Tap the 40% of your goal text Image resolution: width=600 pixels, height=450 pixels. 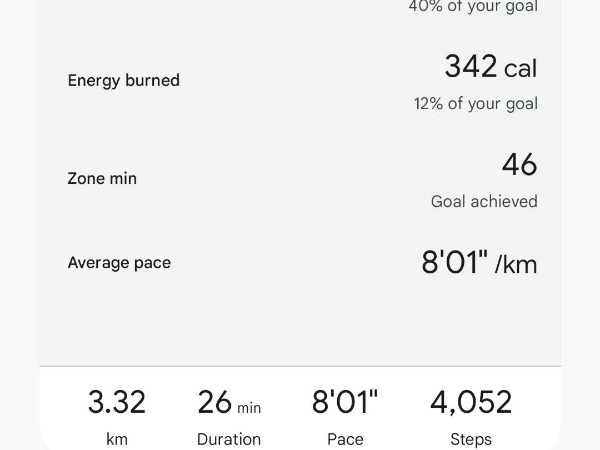click(472, 7)
